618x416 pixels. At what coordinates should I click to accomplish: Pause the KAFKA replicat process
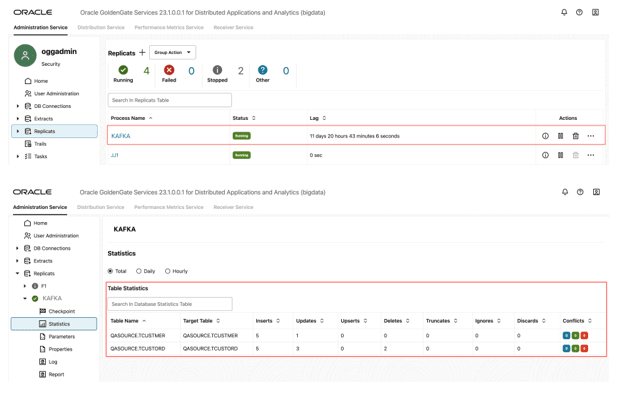coord(560,136)
